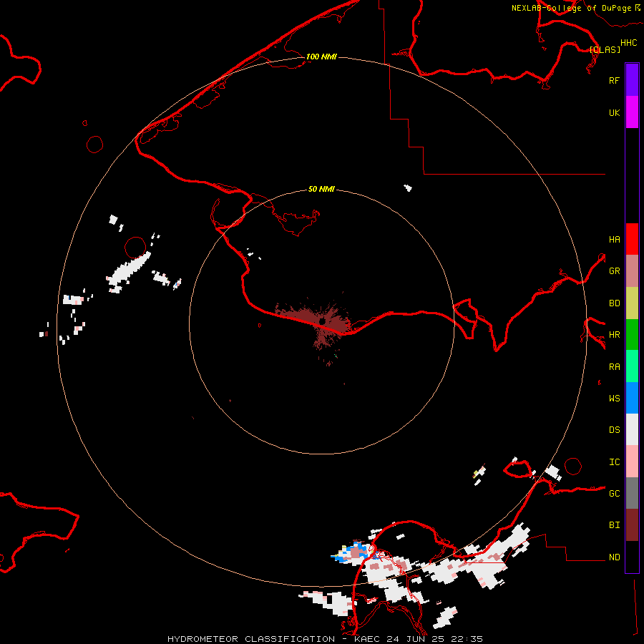
Task: Pick the WS blue legend swatch
Action: pos(632,398)
